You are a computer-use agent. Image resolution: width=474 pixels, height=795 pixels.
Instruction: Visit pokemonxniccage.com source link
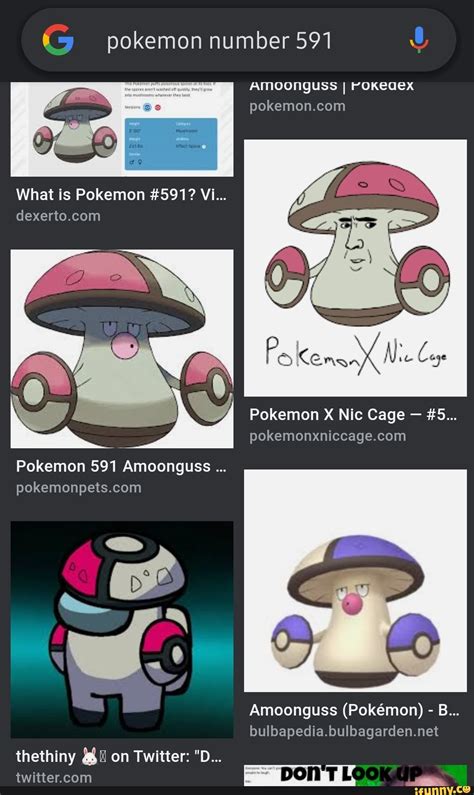[x=327, y=436]
